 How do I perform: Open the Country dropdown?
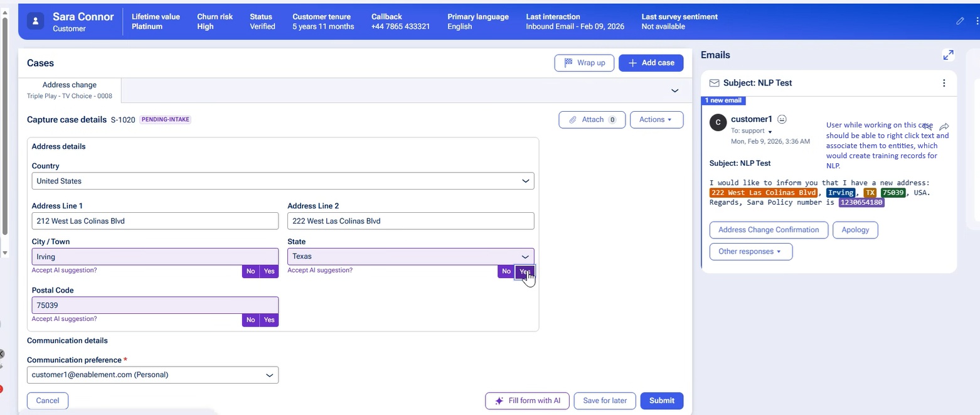coord(283,181)
